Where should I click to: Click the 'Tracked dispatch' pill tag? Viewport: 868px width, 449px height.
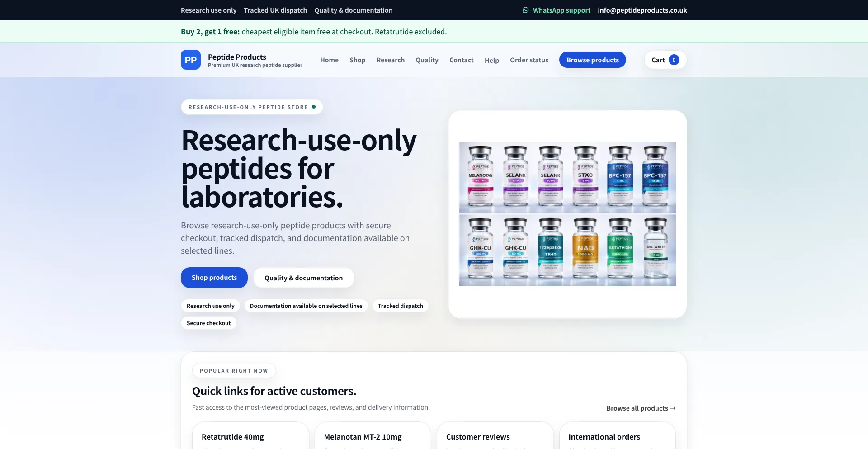click(401, 306)
